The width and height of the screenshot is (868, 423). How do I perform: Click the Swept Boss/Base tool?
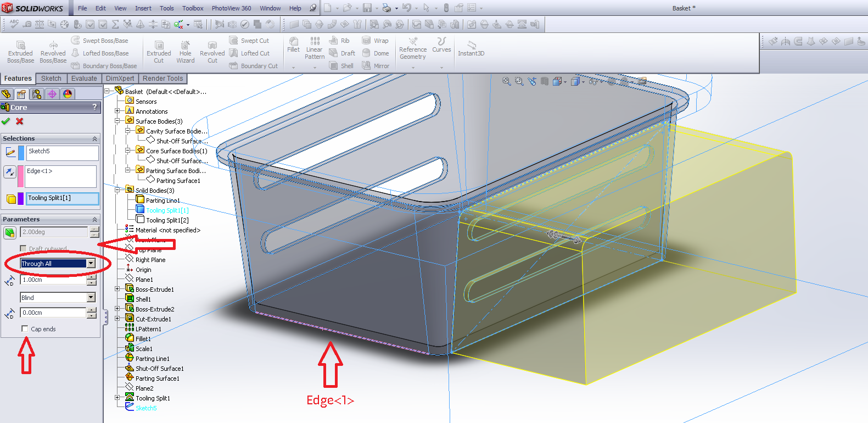pyautogui.click(x=100, y=41)
